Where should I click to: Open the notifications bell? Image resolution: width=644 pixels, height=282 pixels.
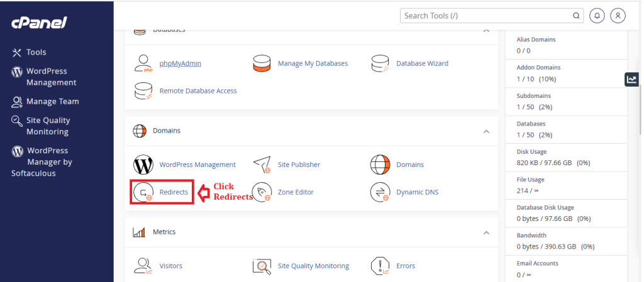pyautogui.click(x=597, y=16)
